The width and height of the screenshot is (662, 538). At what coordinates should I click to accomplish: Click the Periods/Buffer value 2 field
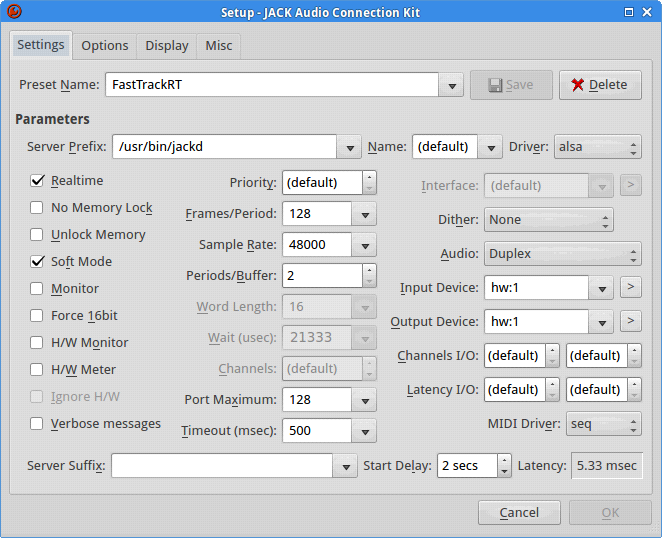(323, 276)
